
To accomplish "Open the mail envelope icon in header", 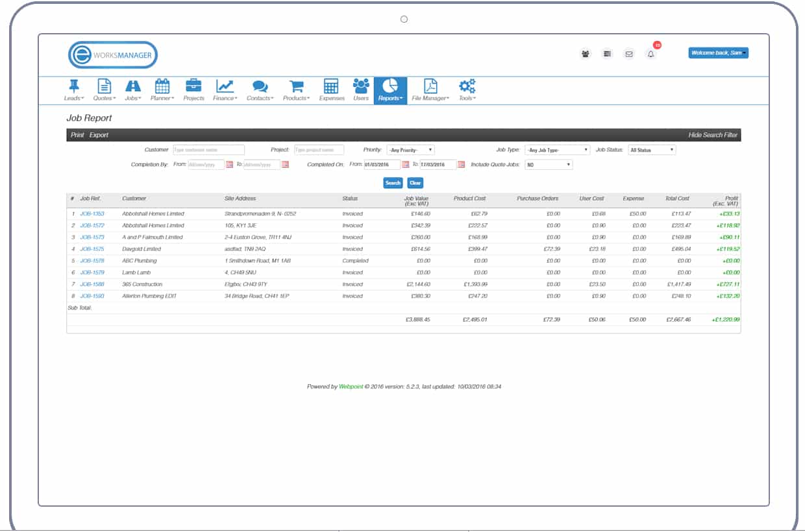I will click(x=628, y=54).
